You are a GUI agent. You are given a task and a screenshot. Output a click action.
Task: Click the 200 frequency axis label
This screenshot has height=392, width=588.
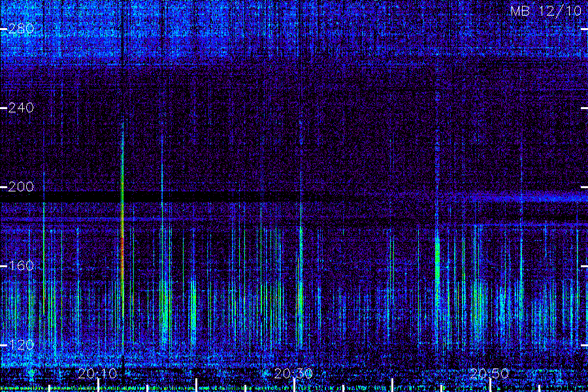pyautogui.click(x=21, y=187)
